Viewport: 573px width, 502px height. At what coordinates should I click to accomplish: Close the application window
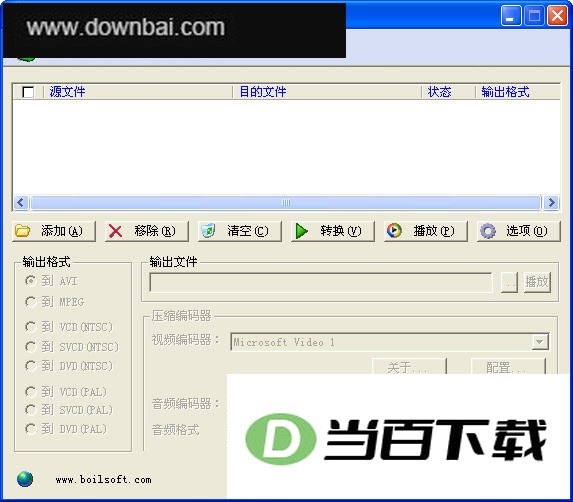tap(557, 16)
